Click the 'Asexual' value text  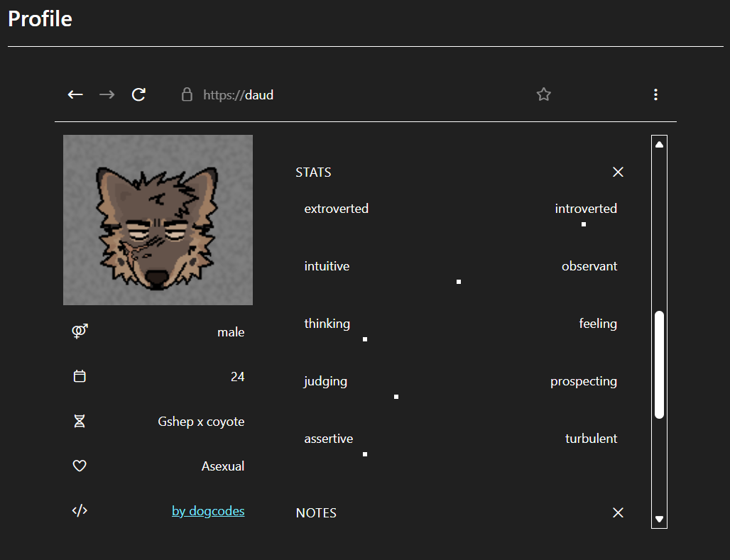[223, 466]
